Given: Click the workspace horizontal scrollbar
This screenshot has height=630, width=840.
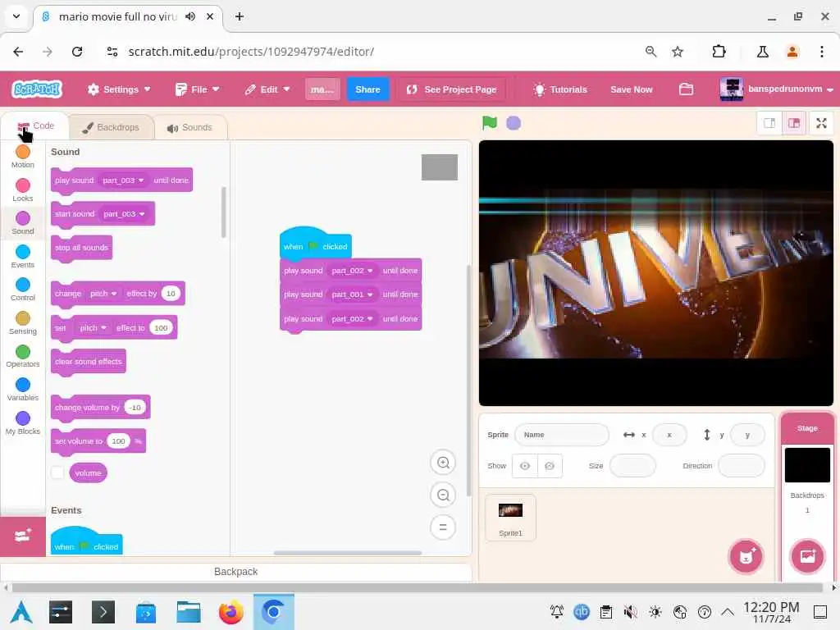Looking at the screenshot, I should (348, 553).
